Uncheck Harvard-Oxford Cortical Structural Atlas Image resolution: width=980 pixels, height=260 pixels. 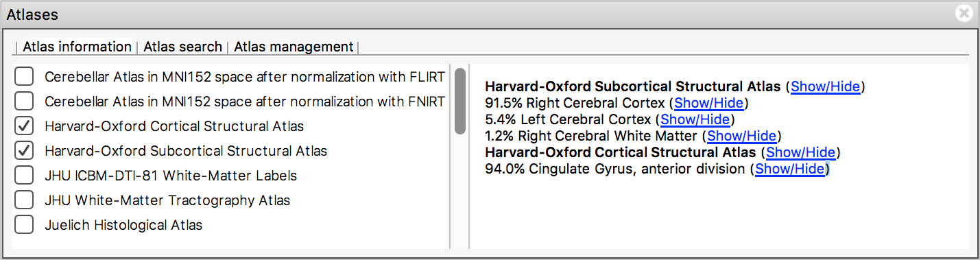pyautogui.click(x=24, y=126)
